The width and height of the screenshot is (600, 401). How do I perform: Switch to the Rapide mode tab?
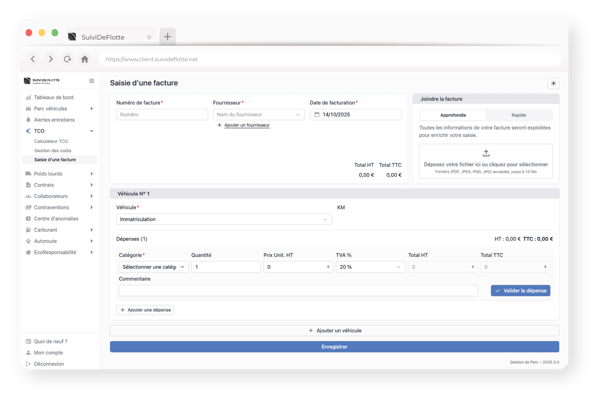pos(518,115)
